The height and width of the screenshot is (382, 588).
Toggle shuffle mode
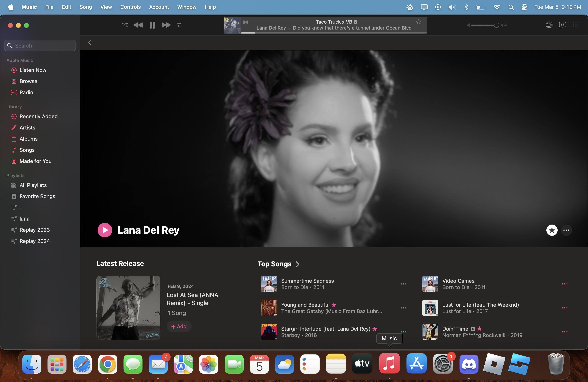pyautogui.click(x=125, y=25)
